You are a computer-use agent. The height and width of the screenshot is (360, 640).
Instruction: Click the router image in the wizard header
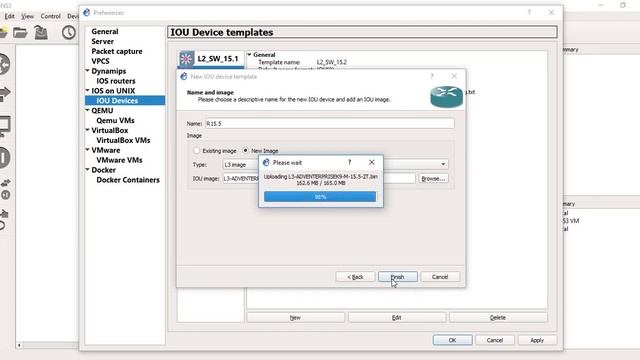[447, 96]
